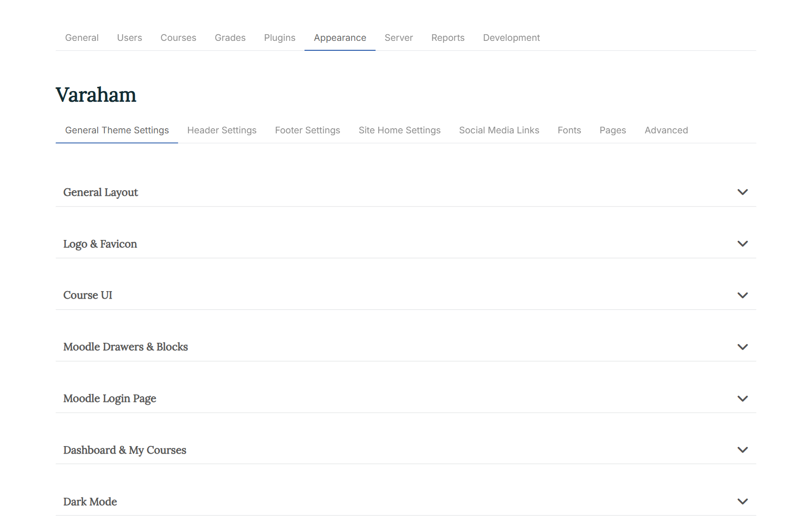This screenshot has height=532, width=812.
Task: Expand the Dark Mode section chevron
Action: 742,501
